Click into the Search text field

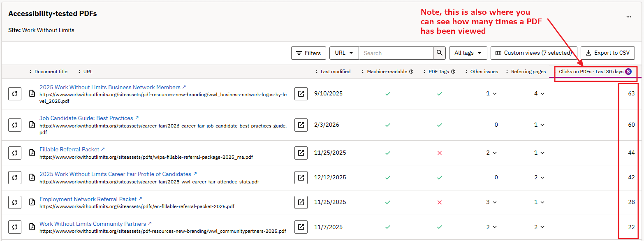click(396, 53)
